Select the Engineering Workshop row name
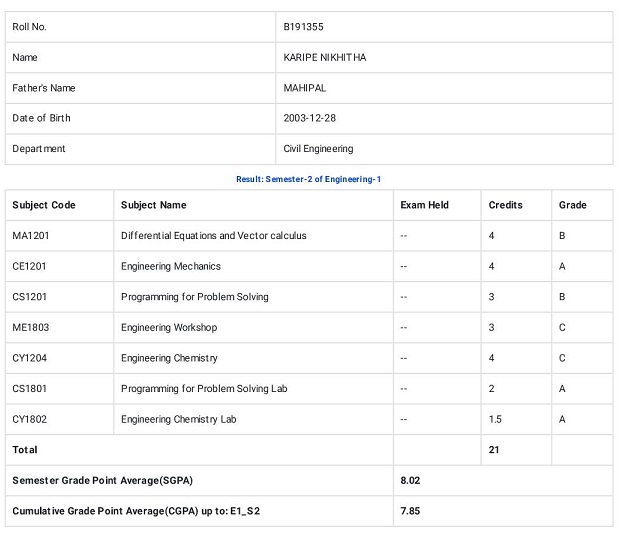The width and height of the screenshot is (625, 536). (x=169, y=328)
